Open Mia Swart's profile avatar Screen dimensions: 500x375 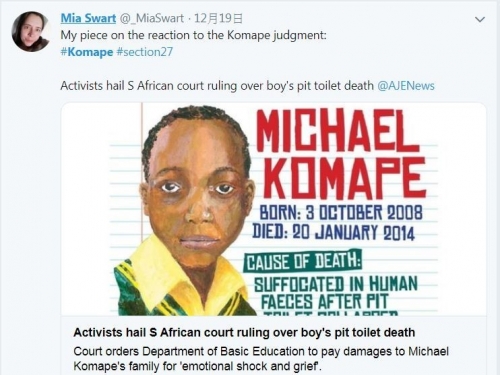(31, 32)
